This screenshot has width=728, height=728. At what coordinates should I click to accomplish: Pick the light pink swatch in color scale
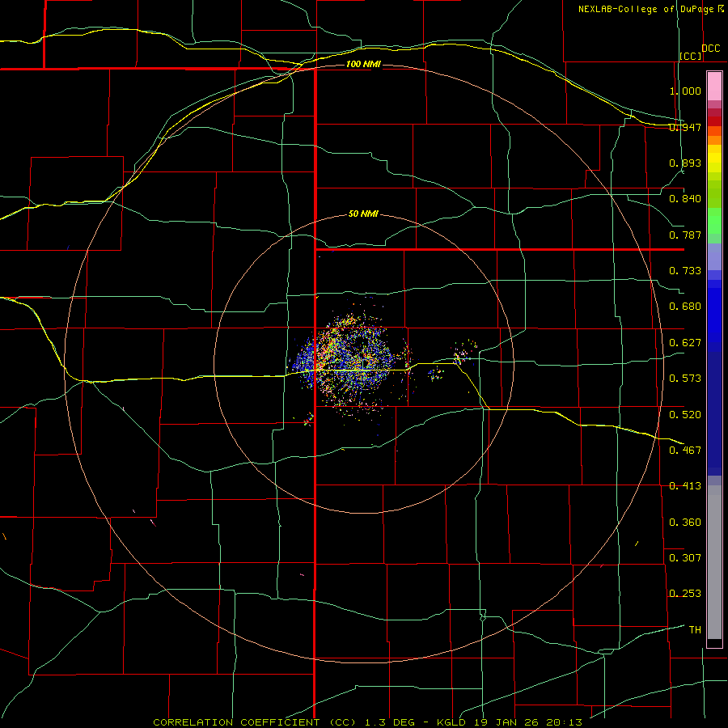pos(714,87)
